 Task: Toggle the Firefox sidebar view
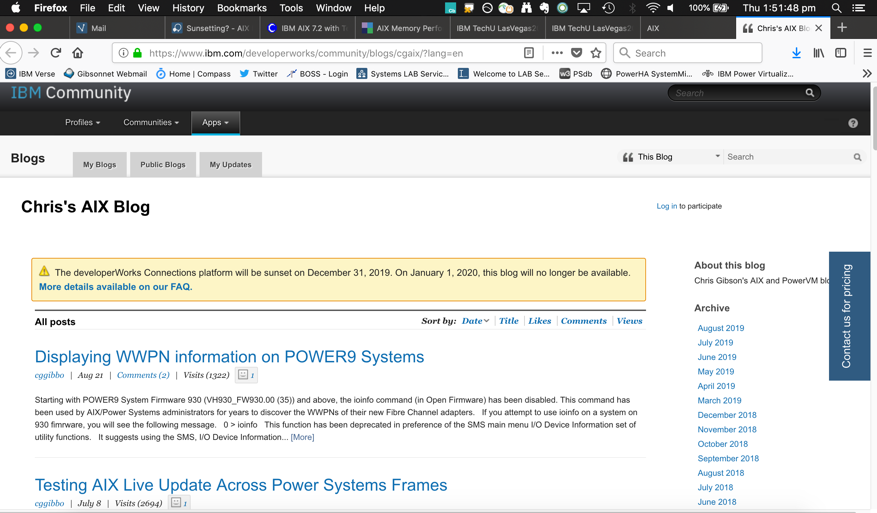(x=841, y=53)
